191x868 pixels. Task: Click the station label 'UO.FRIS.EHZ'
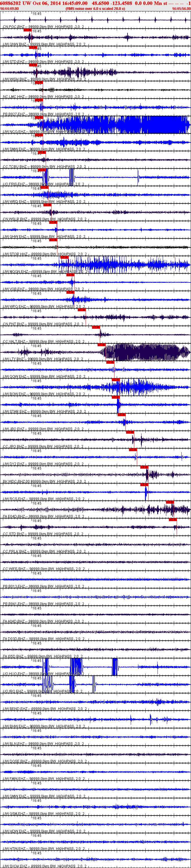[x=14, y=184]
